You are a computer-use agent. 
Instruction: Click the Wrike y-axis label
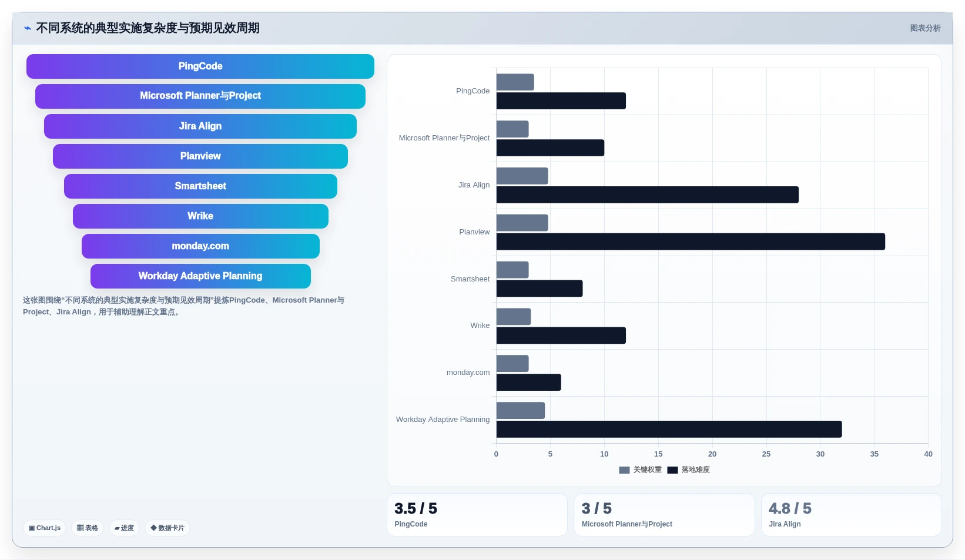point(480,326)
